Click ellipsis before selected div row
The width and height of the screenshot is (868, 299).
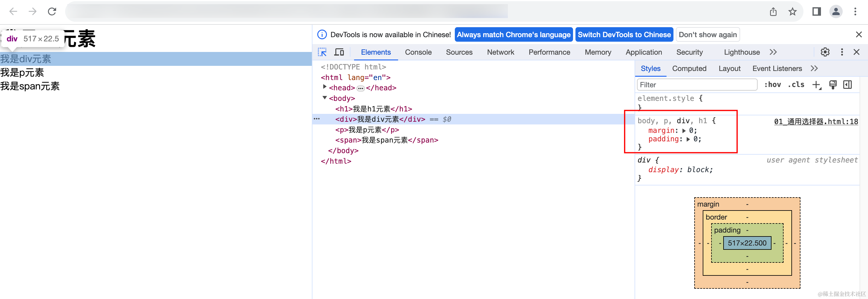[x=317, y=119]
